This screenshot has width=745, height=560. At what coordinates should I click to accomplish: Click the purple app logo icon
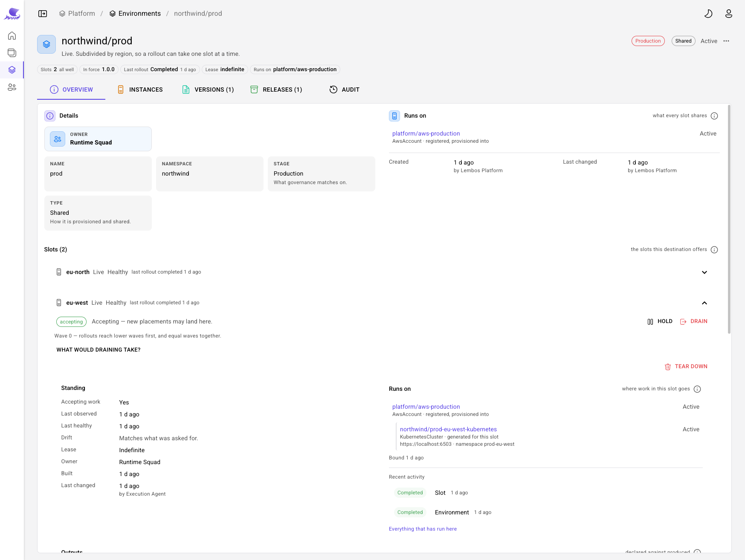12,14
